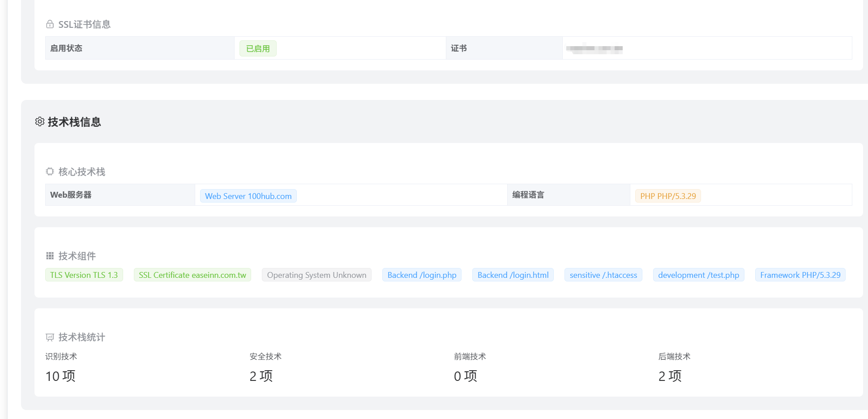868x419 pixels.
Task: Select the Backend /login.php tag
Action: tap(422, 275)
